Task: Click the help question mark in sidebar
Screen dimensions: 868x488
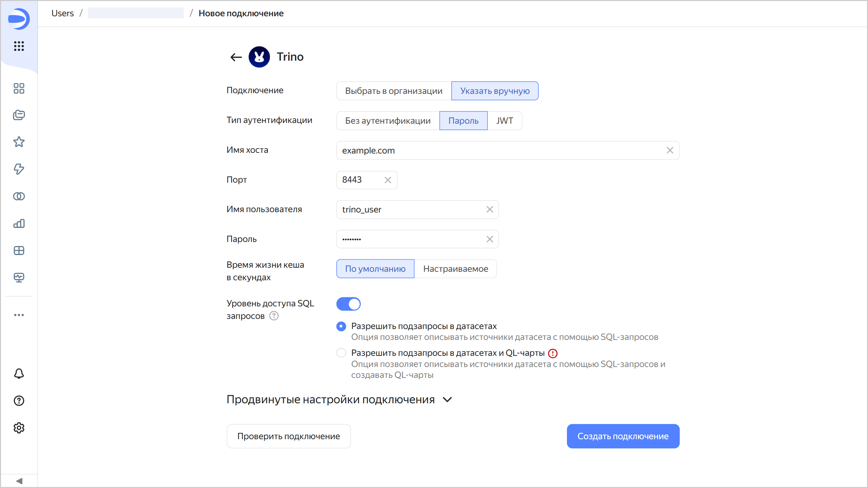Action: [x=19, y=401]
